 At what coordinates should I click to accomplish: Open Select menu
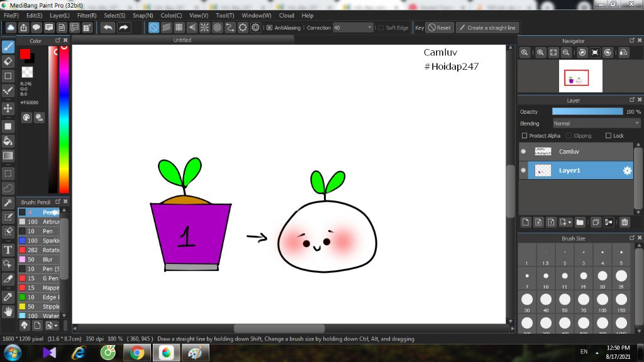coord(114,15)
